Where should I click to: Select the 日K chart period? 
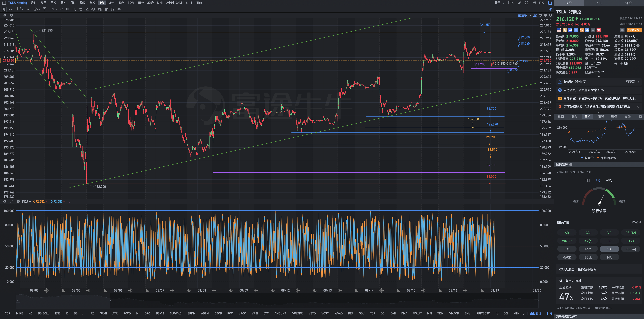53,3
